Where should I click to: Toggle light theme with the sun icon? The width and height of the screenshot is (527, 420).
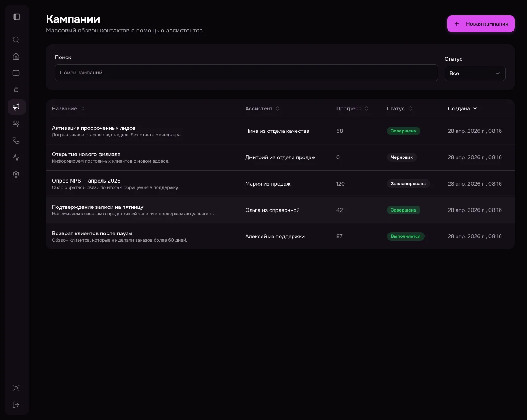16,388
